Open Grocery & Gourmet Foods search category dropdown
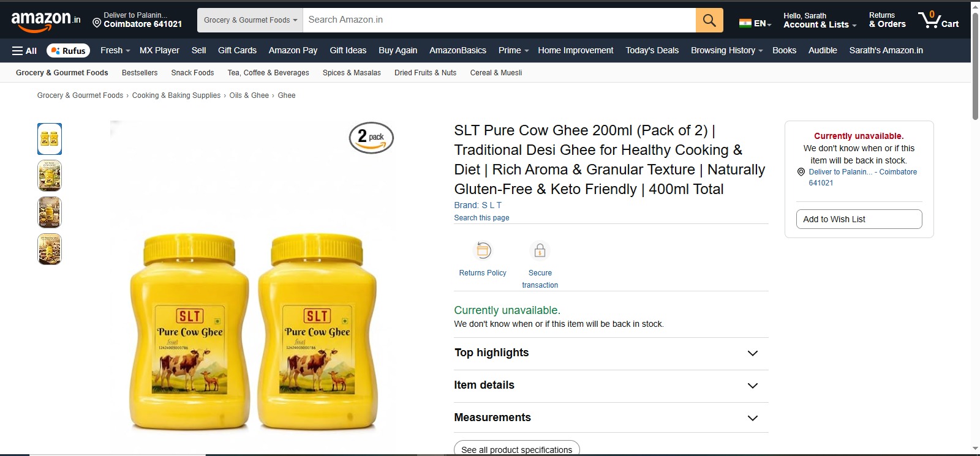The height and width of the screenshot is (456, 980). [250, 20]
